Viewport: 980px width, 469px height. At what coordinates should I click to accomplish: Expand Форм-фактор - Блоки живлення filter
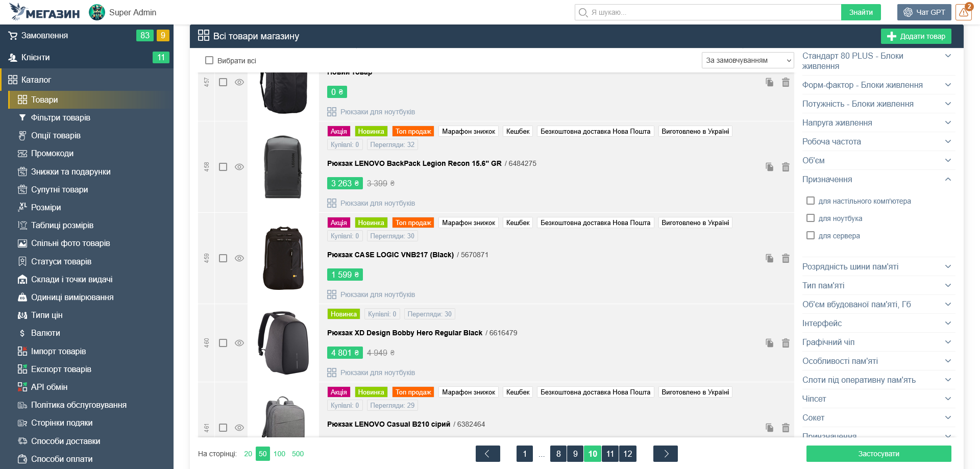878,85
